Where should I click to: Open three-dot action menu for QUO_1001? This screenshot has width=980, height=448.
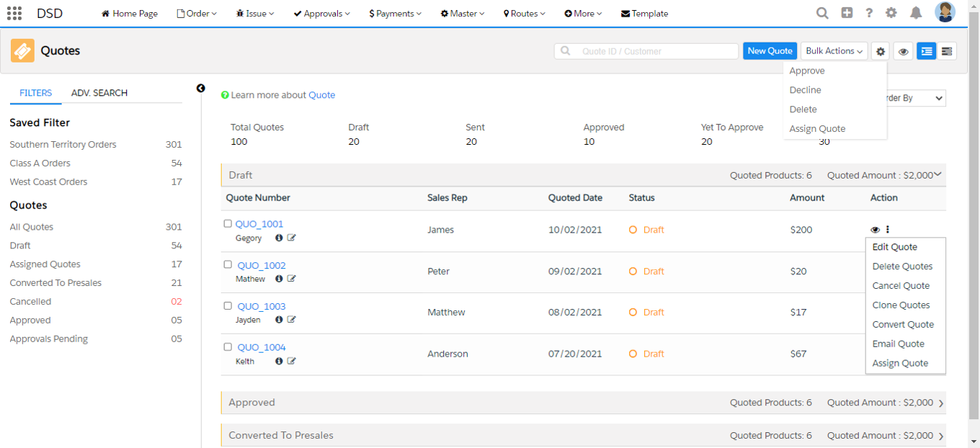click(x=888, y=230)
